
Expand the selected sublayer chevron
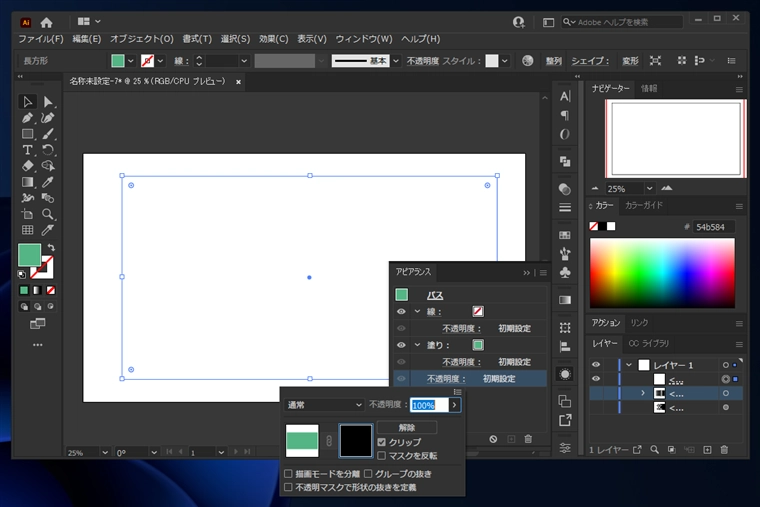click(x=643, y=393)
